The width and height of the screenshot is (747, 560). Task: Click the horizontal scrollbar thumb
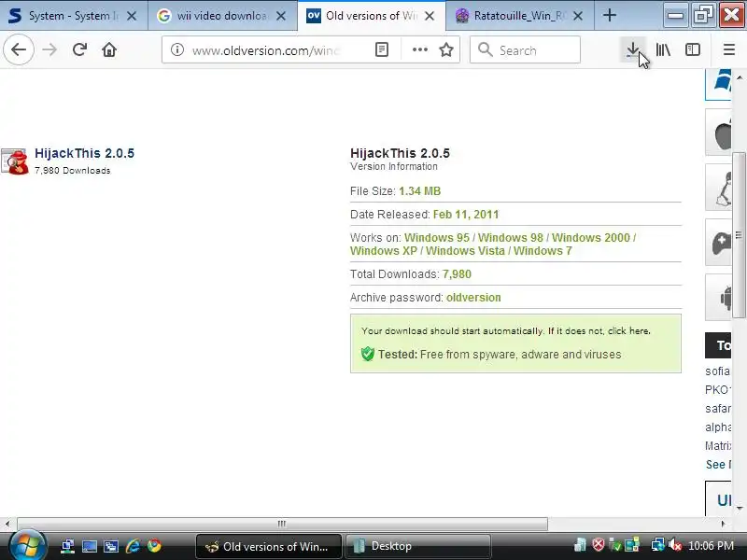point(282,524)
